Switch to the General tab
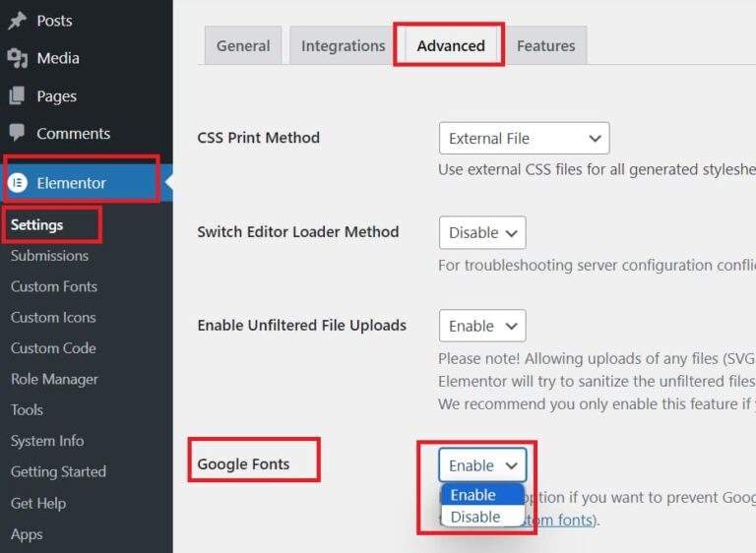This screenshot has width=756, height=553. (x=243, y=46)
